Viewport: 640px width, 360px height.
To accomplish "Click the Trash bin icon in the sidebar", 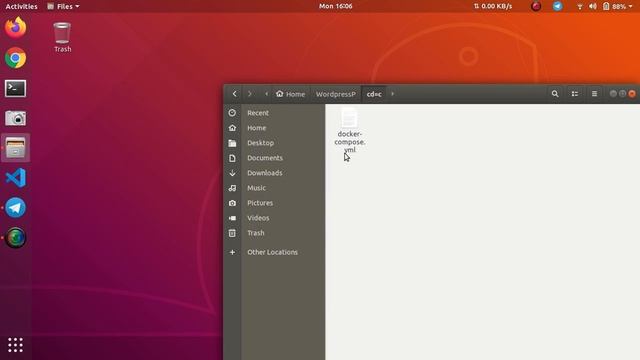I will coord(232,233).
